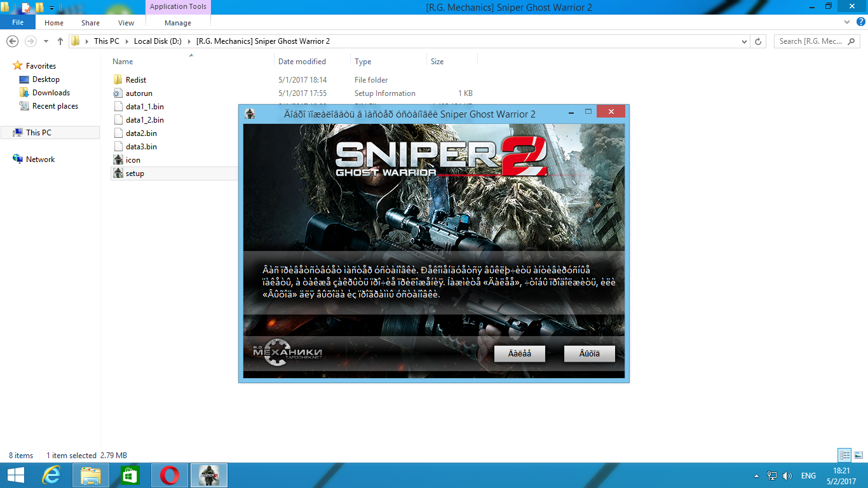Screen dimensions: 868x488
Task: Open the Recent locations dropdown arrow
Action: click(x=46, y=41)
